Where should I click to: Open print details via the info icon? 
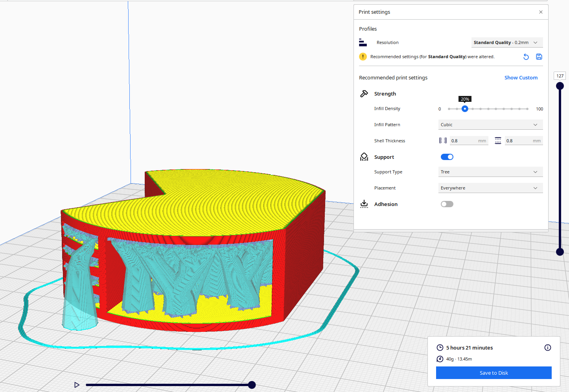[x=547, y=348]
